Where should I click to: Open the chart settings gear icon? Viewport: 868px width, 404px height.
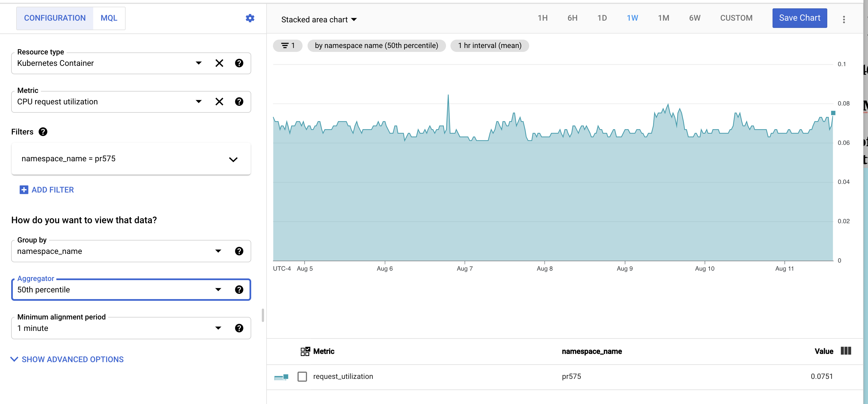(x=250, y=18)
